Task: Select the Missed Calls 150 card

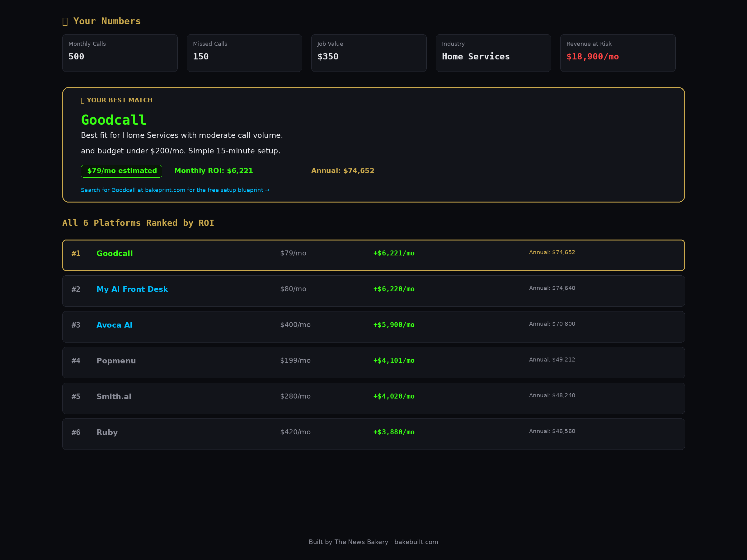Action: pos(245,53)
